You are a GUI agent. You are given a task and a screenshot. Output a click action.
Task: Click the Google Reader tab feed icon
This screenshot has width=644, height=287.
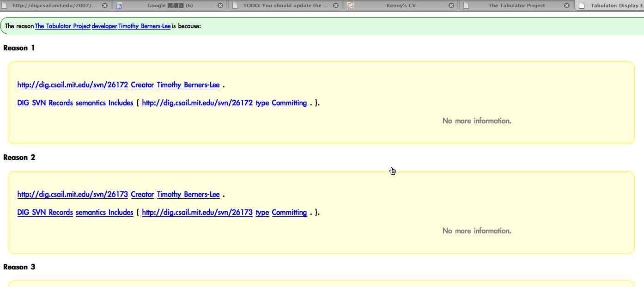(x=119, y=6)
